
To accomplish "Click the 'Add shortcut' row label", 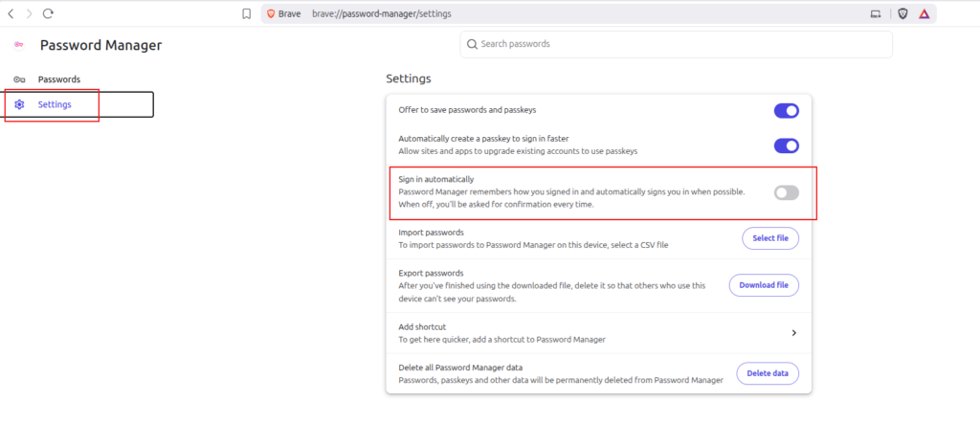I will [x=422, y=326].
